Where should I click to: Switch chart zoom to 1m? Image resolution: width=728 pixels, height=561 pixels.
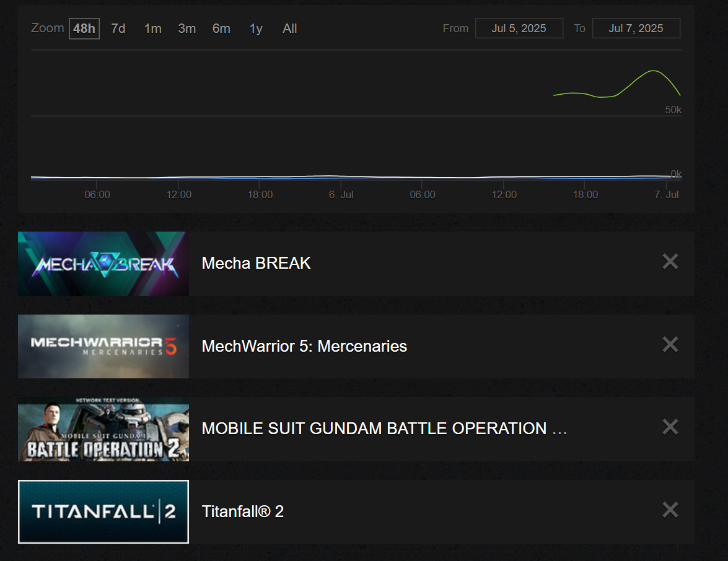pos(153,28)
